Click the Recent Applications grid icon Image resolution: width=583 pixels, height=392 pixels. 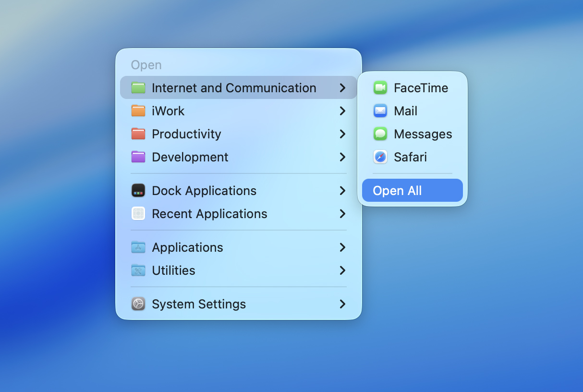tap(138, 214)
